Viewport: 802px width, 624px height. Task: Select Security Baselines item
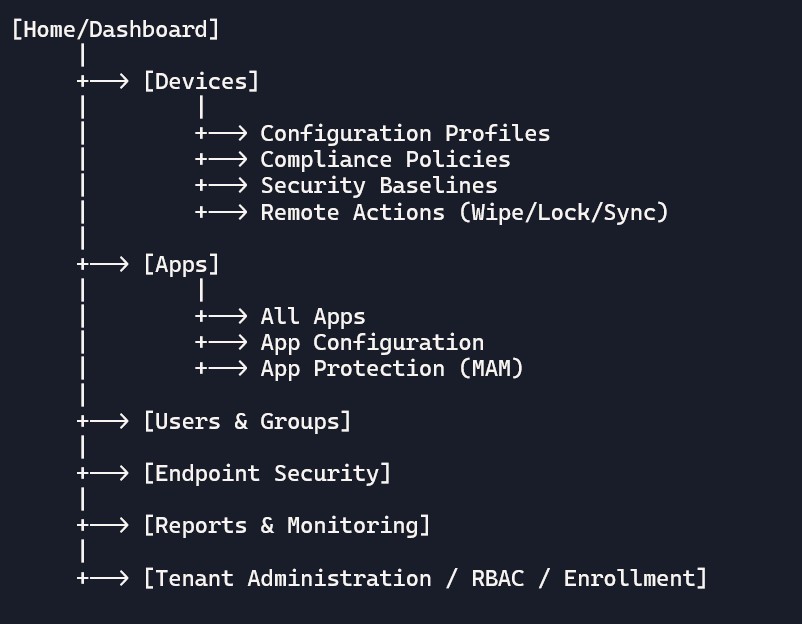pyautogui.click(x=379, y=185)
